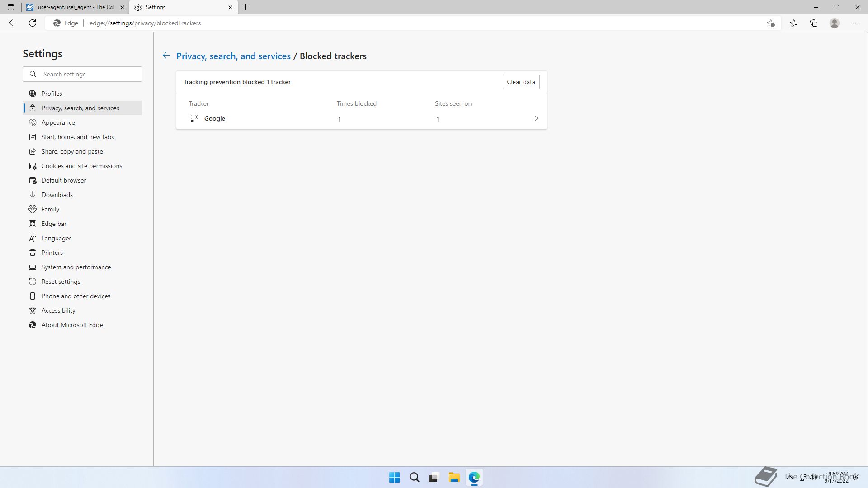Expand the Google tracker row chevron
868x488 pixels.
coord(536,118)
